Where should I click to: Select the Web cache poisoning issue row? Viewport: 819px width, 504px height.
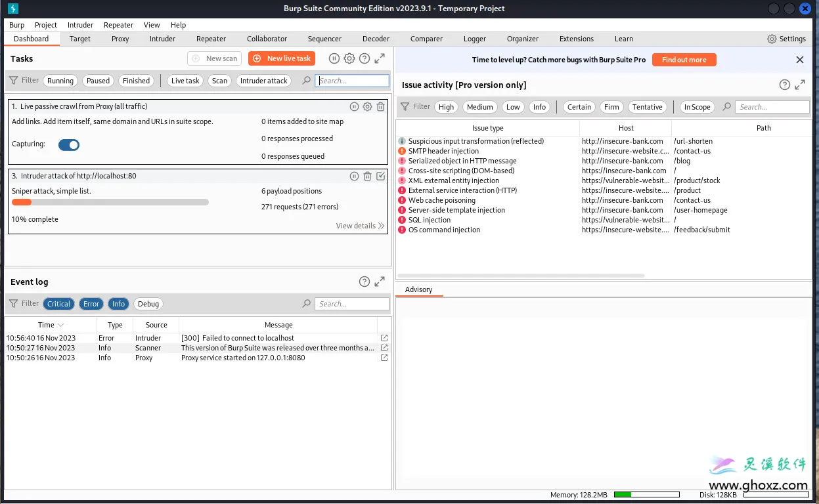click(604, 200)
